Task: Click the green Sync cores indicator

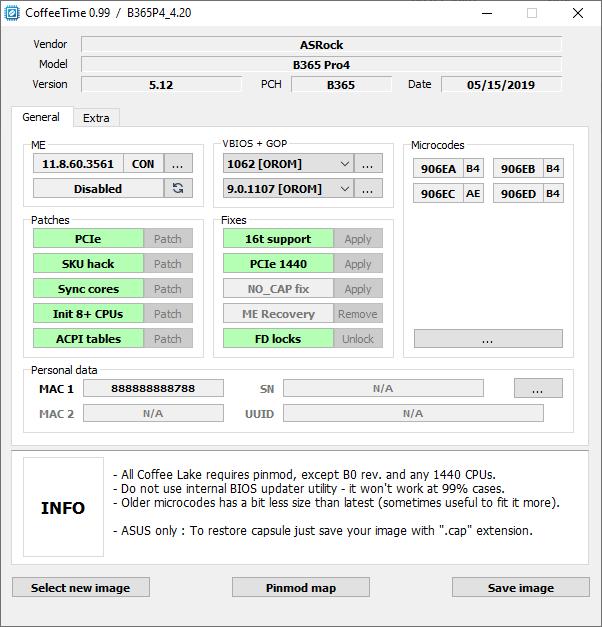Action: 88,289
